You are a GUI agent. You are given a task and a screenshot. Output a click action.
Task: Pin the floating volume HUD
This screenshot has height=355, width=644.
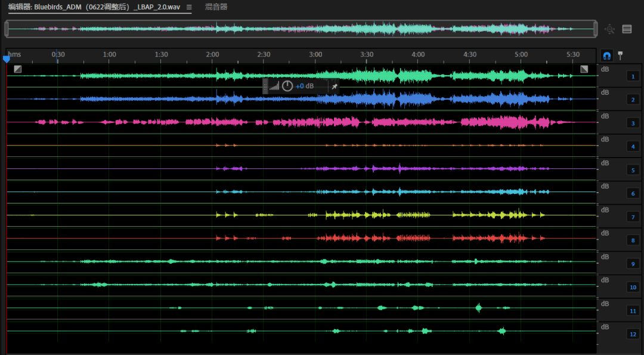(x=335, y=86)
